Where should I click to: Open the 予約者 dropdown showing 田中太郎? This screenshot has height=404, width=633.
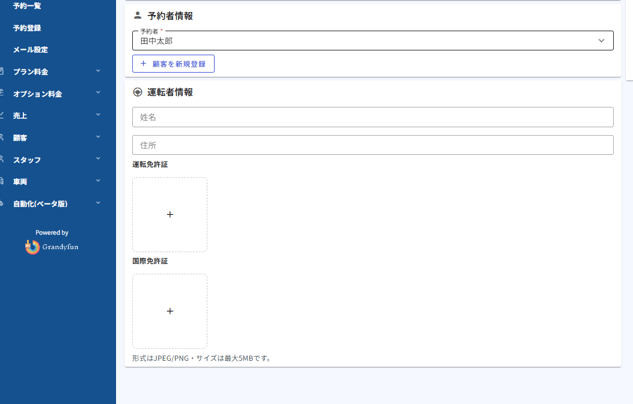(x=372, y=41)
